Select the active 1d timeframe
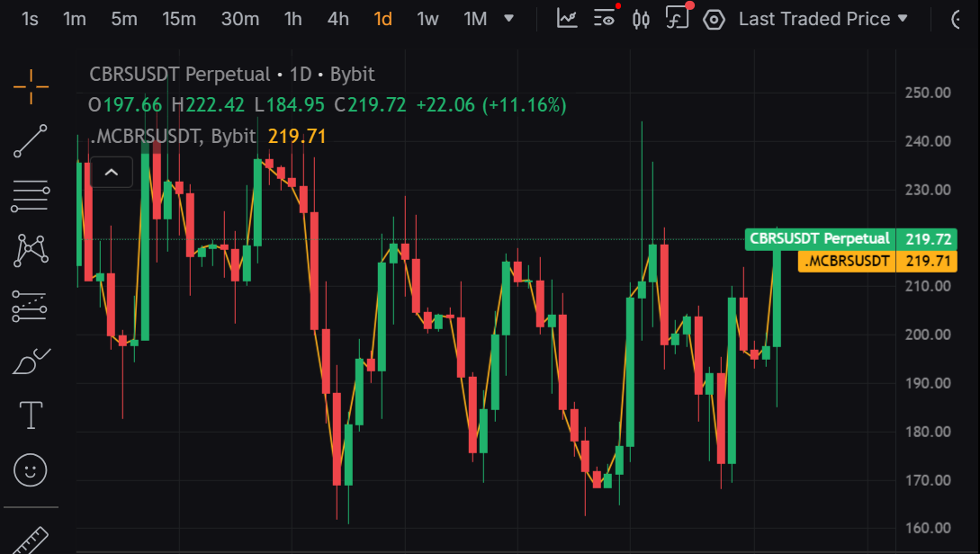Image resolution: width=980 pixels, height=554 pixels. [382, 20]
